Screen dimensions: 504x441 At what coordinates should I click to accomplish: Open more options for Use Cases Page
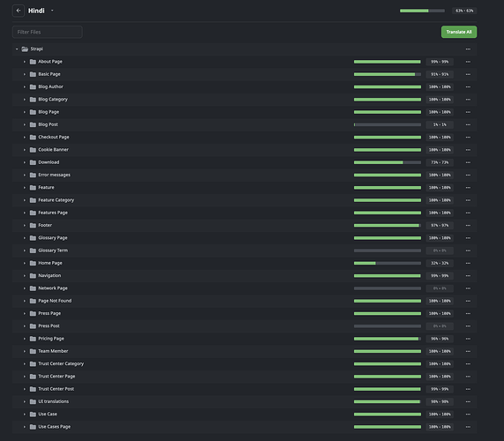click(468, 427)
